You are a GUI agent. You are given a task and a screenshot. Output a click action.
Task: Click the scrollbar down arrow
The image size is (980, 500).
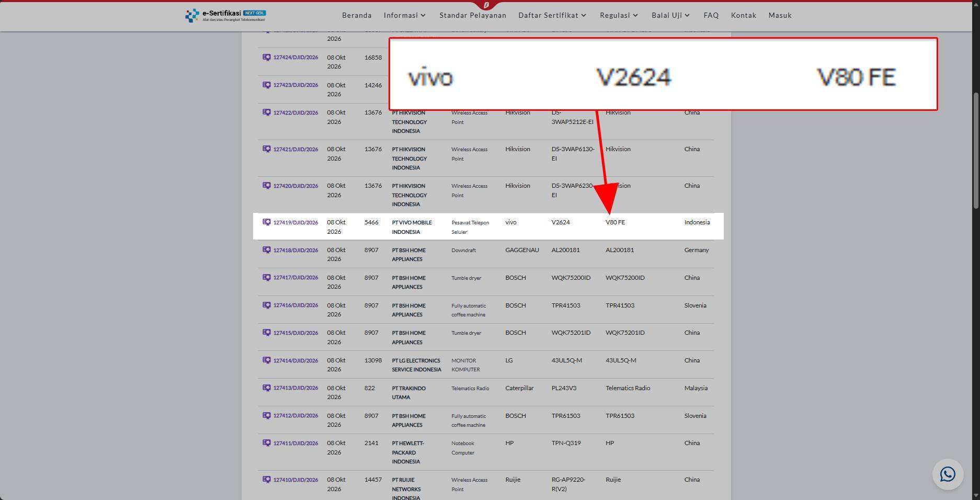[x=975, y=495]
